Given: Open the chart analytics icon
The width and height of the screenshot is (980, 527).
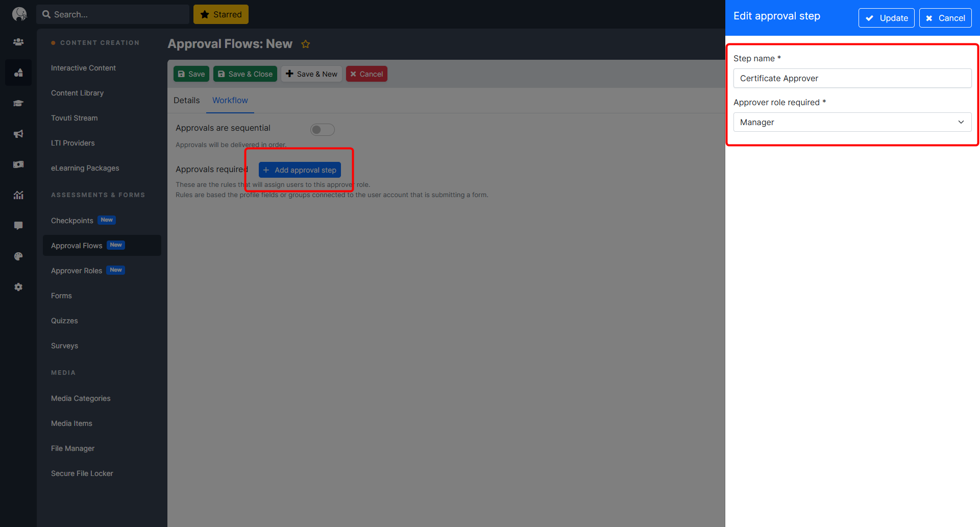Looking at the screenshot, I should (x=18, y=195).
